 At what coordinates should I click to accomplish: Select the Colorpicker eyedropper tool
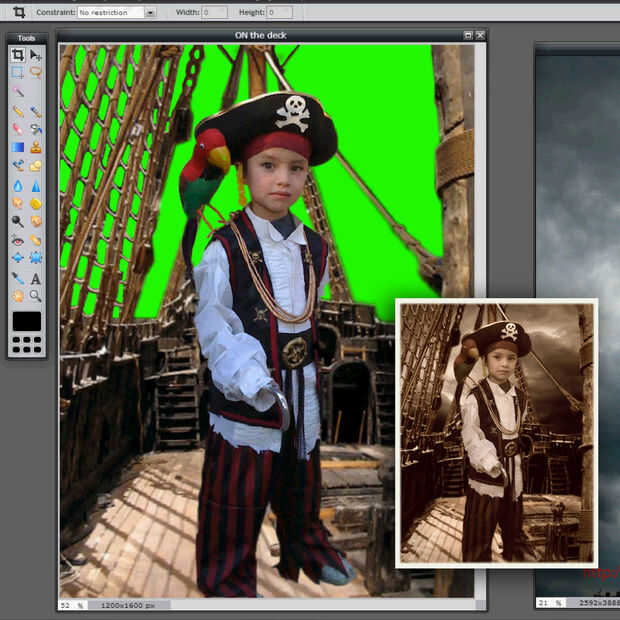point(17,278)
